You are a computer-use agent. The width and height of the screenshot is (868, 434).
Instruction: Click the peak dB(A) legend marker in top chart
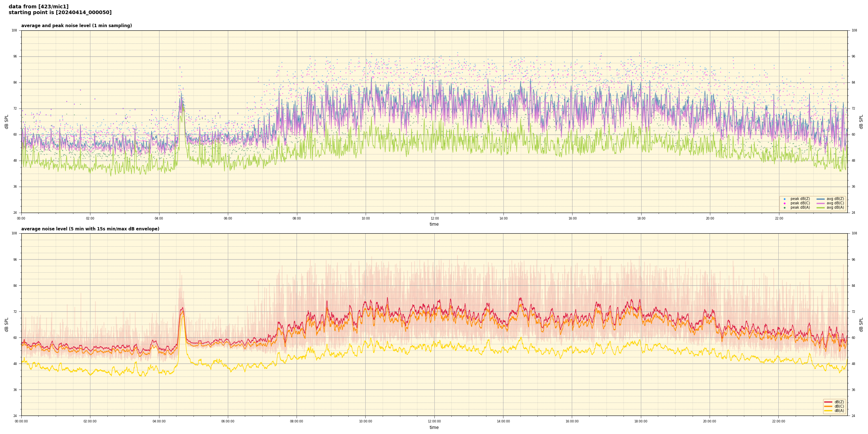point(784,208)
